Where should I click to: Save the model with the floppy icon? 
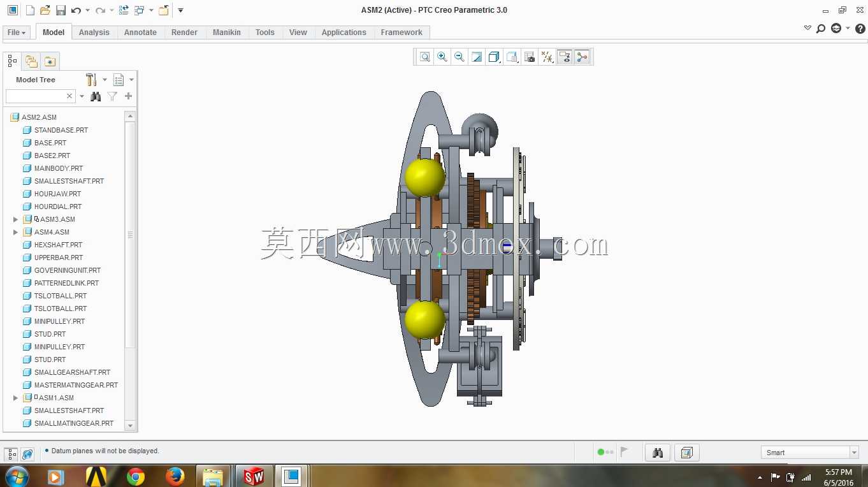[x=61, y=10]
